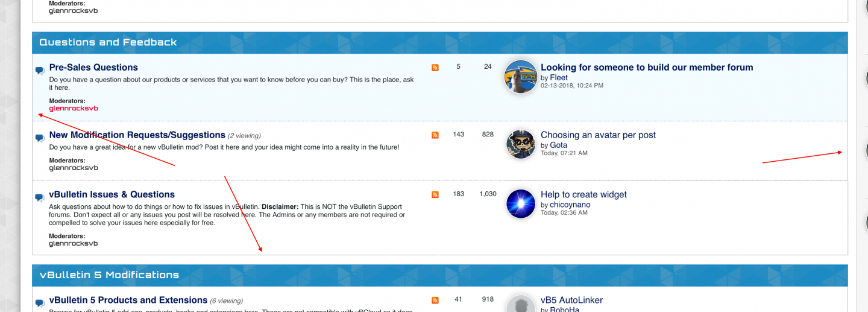This screenshot has width=868, height=312.
Task: Open red glennrocksvb moderator link under Pre-Sales
Action: [x=74, y=109]
